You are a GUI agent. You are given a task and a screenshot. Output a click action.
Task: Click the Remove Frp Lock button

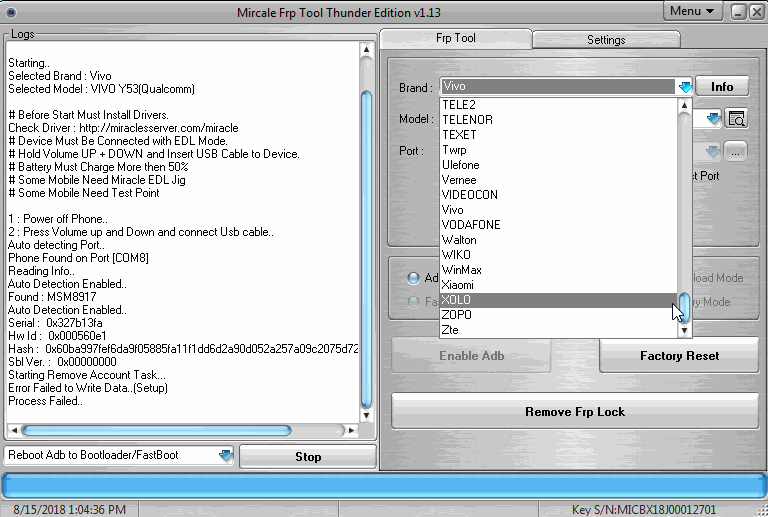(x=575, y=412)
